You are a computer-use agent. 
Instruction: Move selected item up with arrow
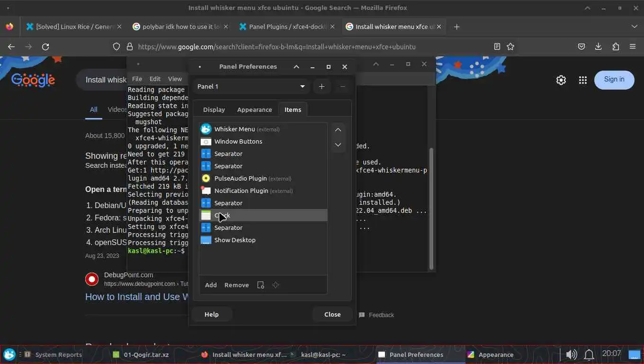click(338, 129)
